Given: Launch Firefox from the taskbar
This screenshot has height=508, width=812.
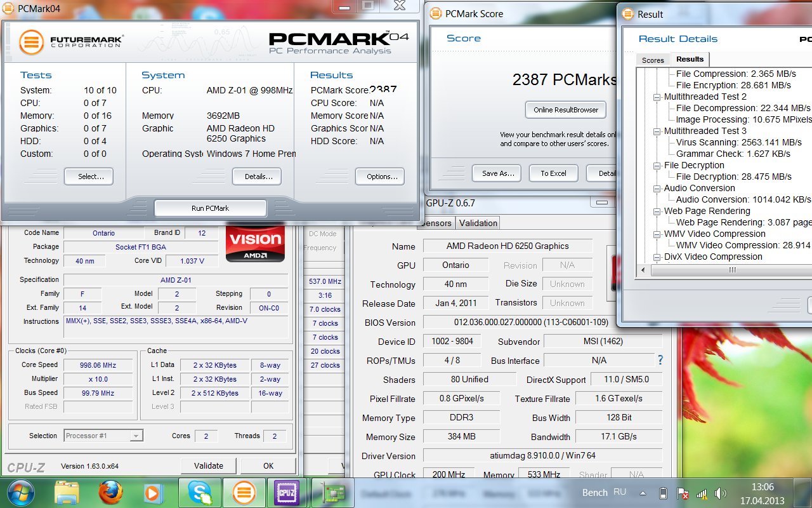Looking at the screenshot, I should pyautogui.click(x=110, y=493).
